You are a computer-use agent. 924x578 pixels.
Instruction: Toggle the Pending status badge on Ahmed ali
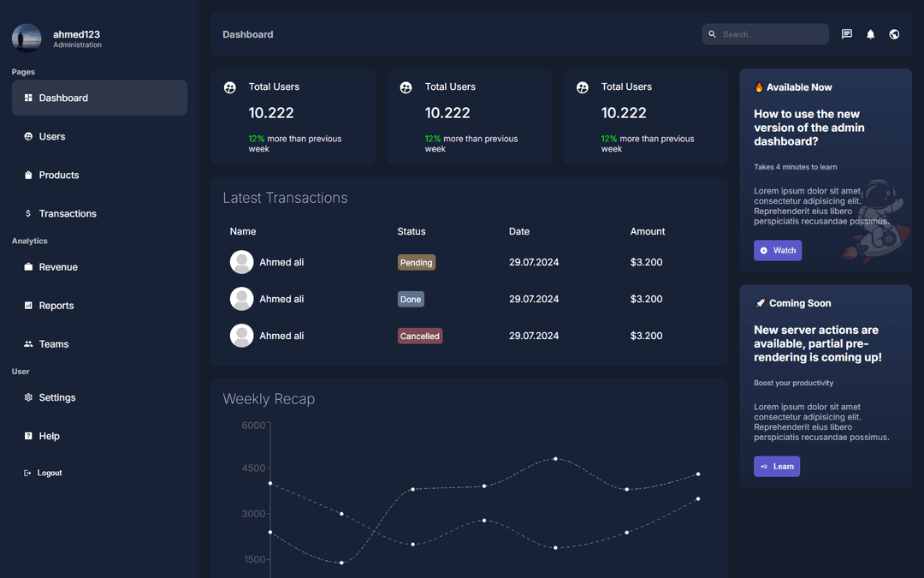click(417, 262)
